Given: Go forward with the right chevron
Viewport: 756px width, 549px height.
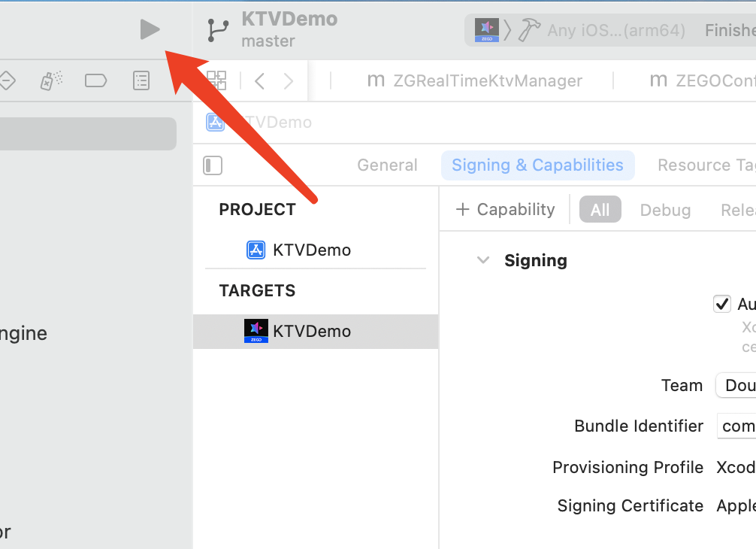Looking at the screenshot, I should point(289,80).
